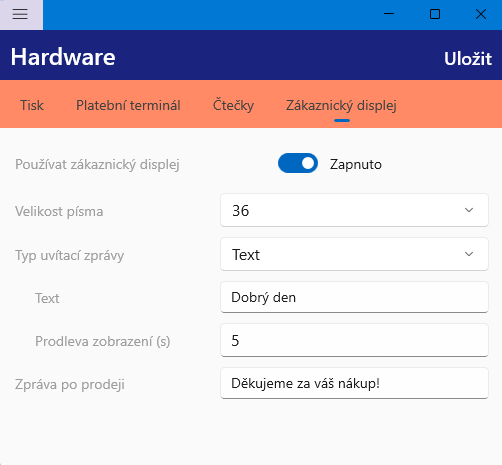Toggle off the zákaznický displej switch
This screenshot has height=465, width=502.
pyautogui.click(x=298, y=163)
